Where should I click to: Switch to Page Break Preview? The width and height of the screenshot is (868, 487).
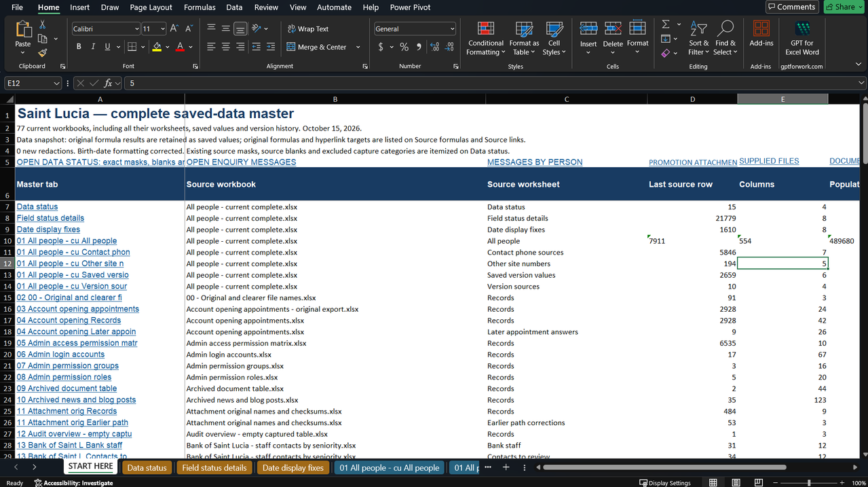759,482
